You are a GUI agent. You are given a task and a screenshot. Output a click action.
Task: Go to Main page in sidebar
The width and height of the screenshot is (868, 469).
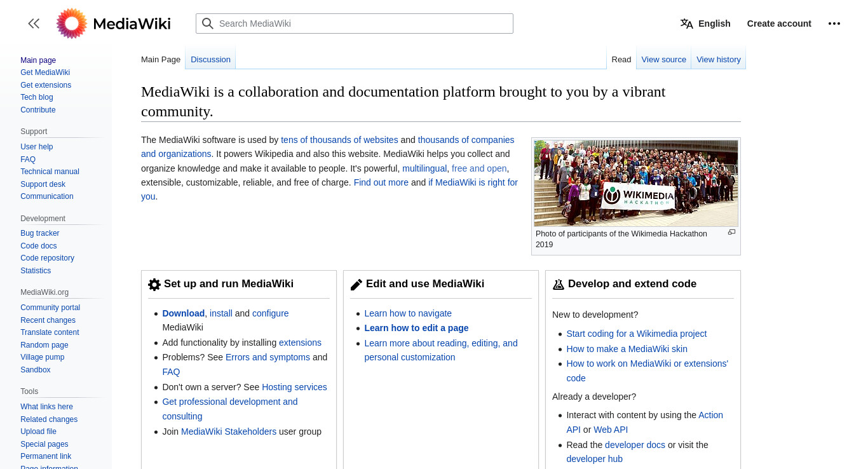[38, 60]
